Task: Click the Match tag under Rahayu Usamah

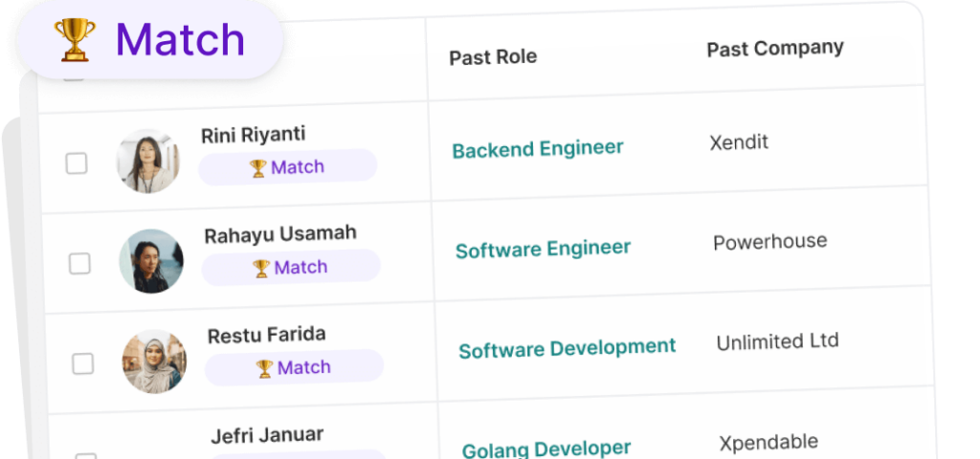Action: 291,268
